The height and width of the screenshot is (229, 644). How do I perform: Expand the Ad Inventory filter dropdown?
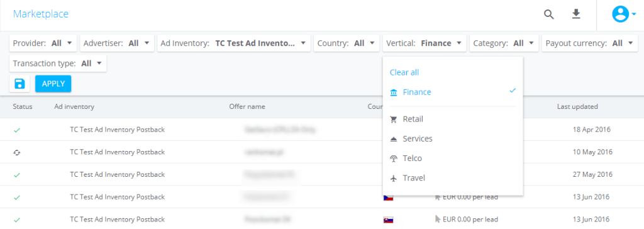(234, 43)
